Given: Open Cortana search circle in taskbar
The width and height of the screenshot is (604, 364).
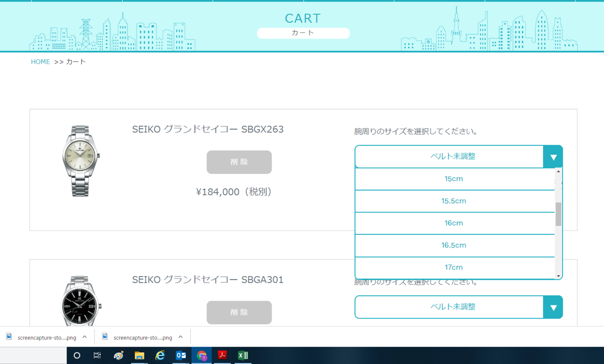Looking at the screenshot, I should [77, 356].
